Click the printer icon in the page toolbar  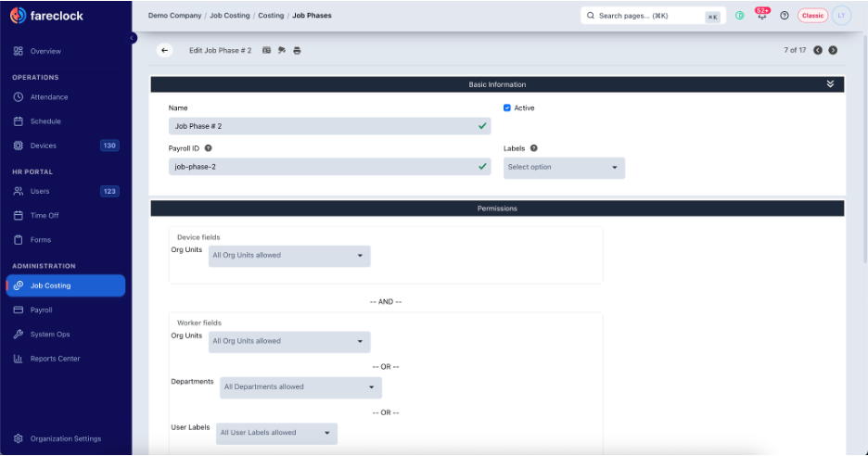[298, 50]
